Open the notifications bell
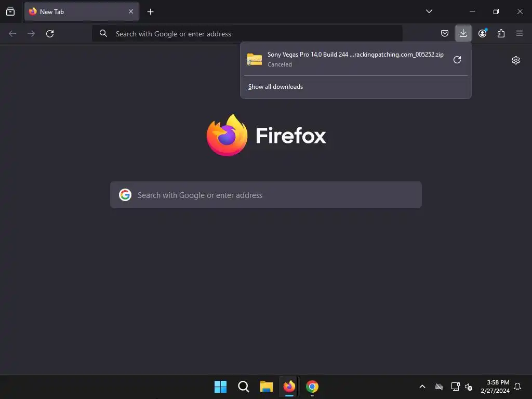Screen dimensions: 532x399 click(x=518, y=387)
